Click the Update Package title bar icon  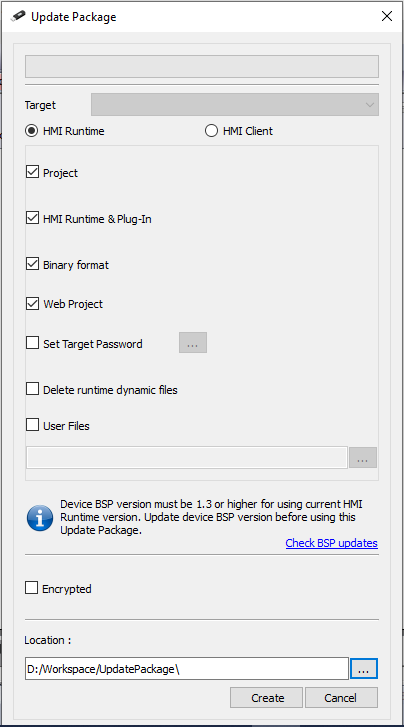coord(18,16)
